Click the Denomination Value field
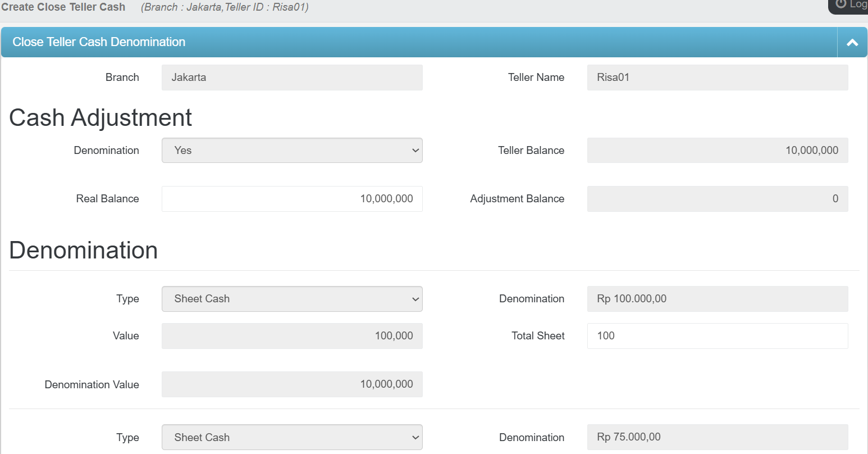 [x=292, y=384]
